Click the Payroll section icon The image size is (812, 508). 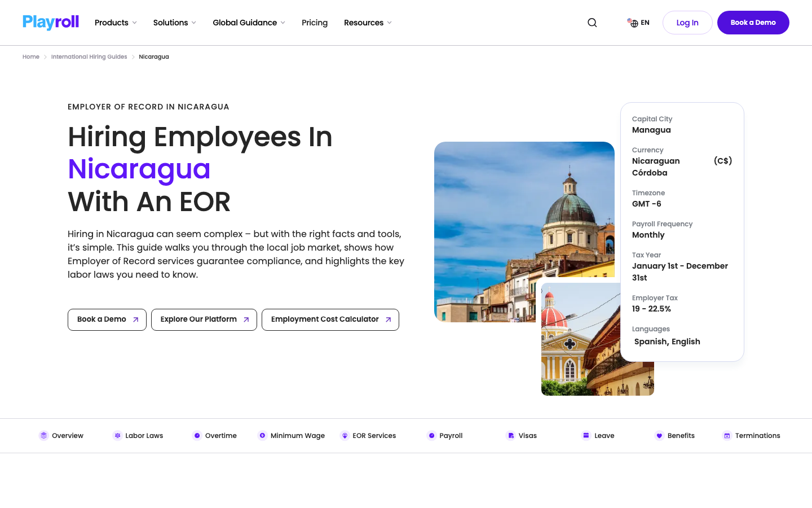click(x=431, y=436)
